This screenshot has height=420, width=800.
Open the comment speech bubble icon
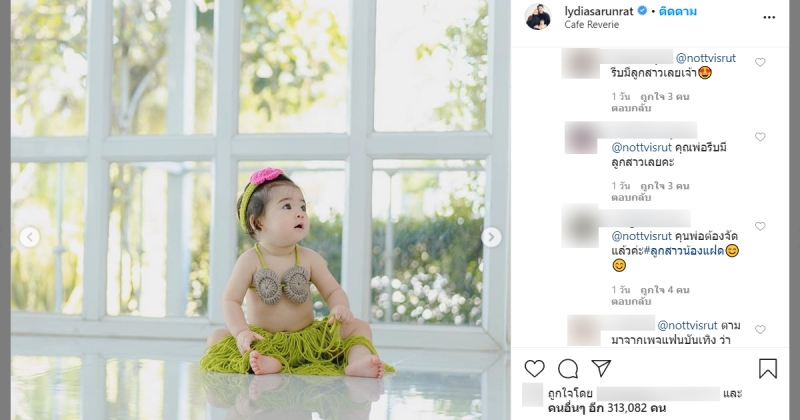(x=568, y=368)
